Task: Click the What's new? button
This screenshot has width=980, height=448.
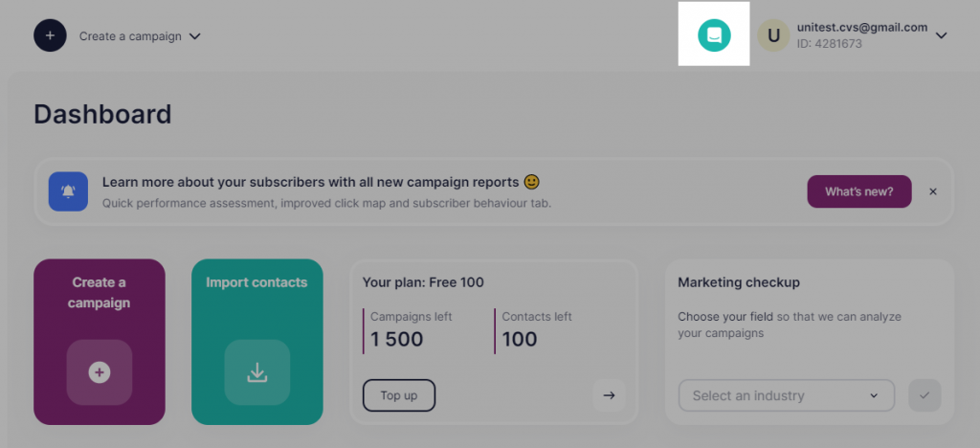Action: tap(859, 191)
